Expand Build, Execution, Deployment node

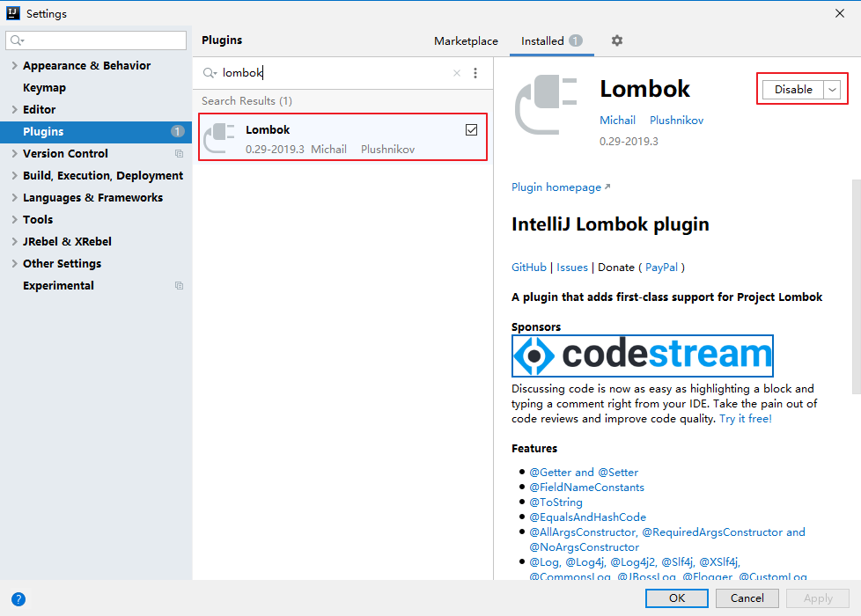click(x=14, y=176)
